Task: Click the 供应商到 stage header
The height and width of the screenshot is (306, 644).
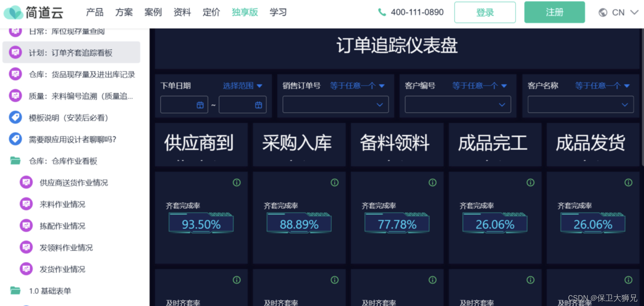Action: [201, 145]
